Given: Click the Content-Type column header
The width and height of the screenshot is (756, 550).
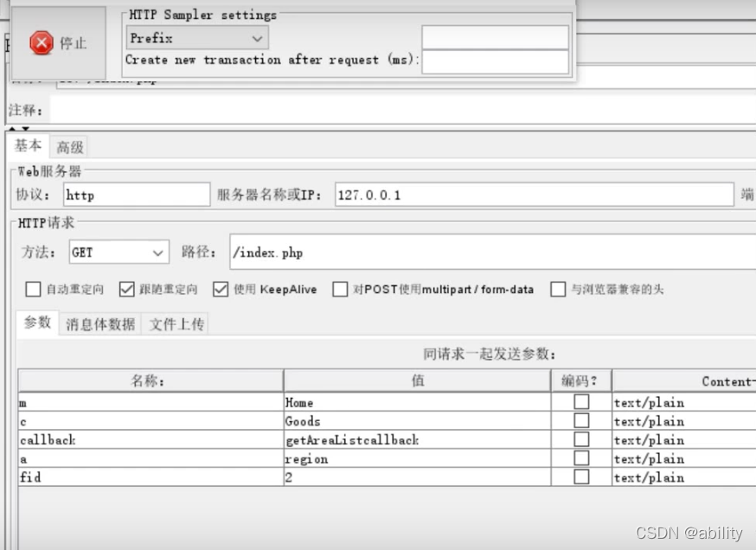Looking at the screenshot, I should [x=684, y=381].
